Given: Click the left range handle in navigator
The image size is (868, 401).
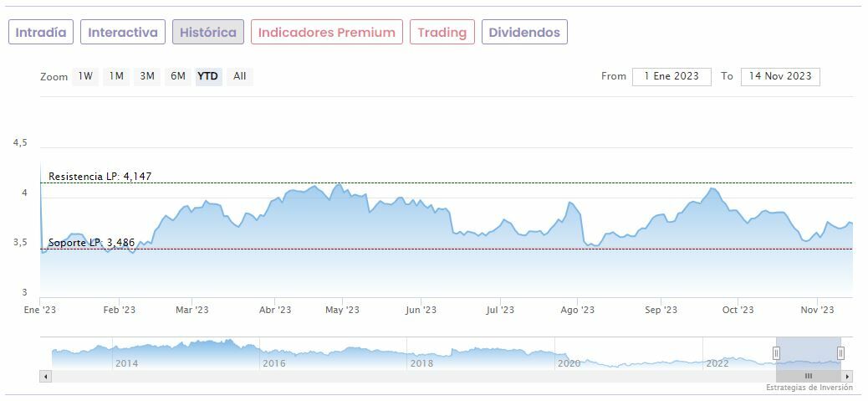Looking at the screenshot, I should [776, 353].
